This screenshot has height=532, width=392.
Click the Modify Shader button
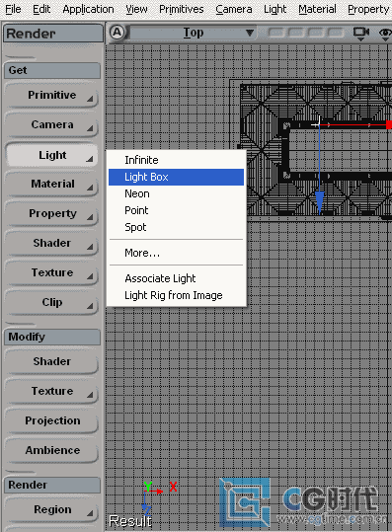pos(52,361)
